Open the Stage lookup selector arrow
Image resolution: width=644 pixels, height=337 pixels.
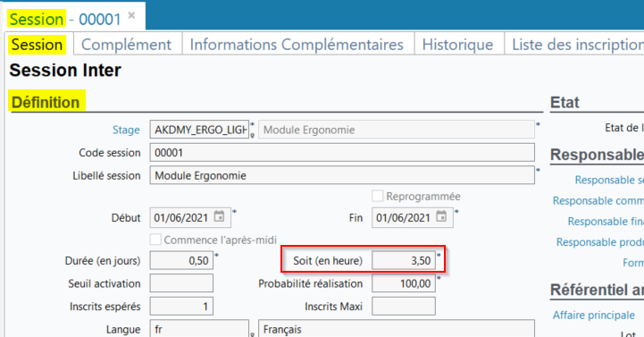(x=253, y=135)
